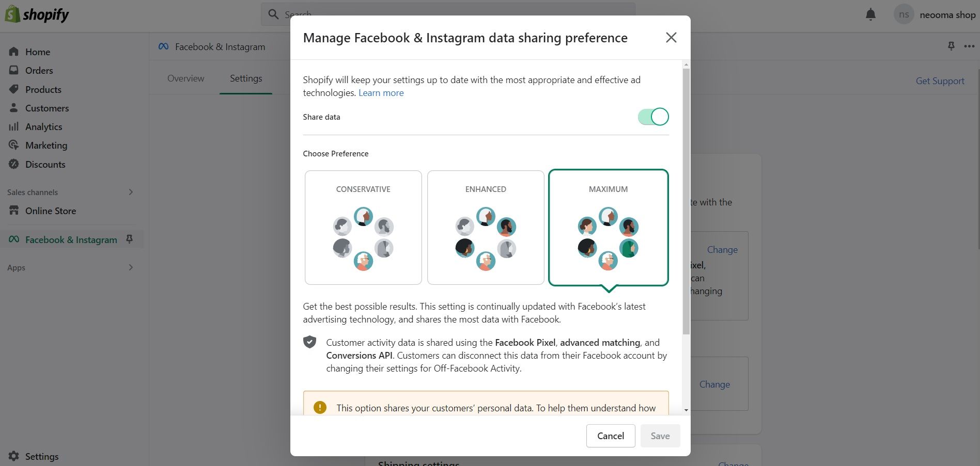Open the Online Store menu item
The width and height of the screenshot is (980, 466).
tap(51, 211)
